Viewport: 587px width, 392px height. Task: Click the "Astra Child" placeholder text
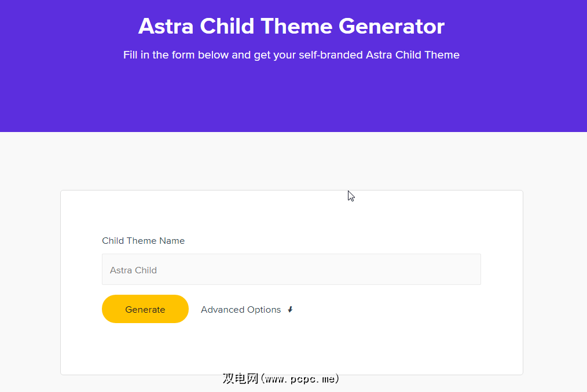click(134, 270)
